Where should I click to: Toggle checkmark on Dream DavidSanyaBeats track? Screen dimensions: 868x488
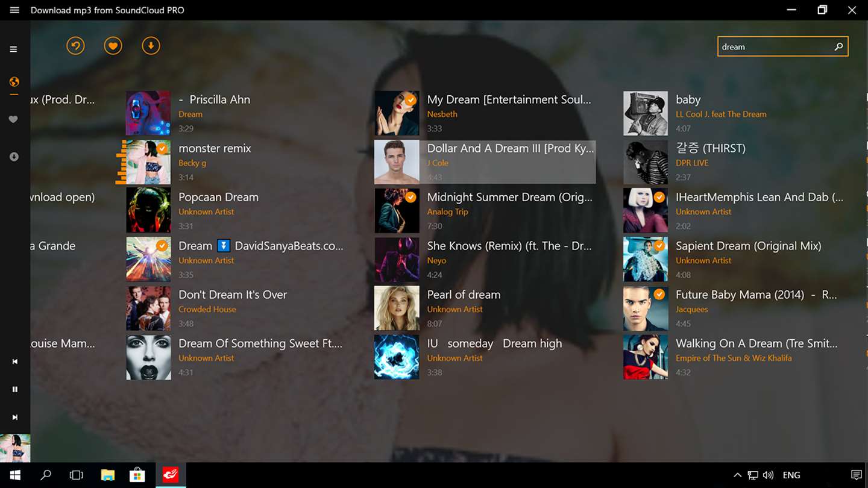tap(162, 246)
